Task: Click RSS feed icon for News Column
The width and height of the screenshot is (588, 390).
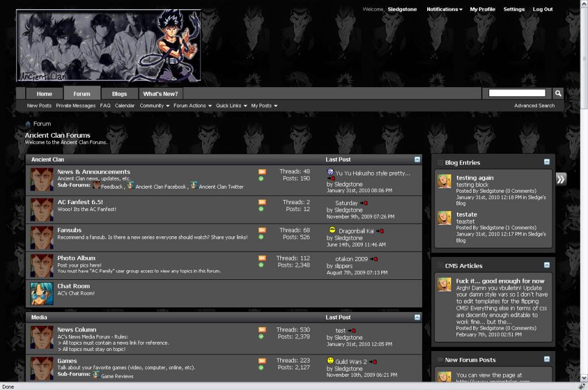Action: 262,330
